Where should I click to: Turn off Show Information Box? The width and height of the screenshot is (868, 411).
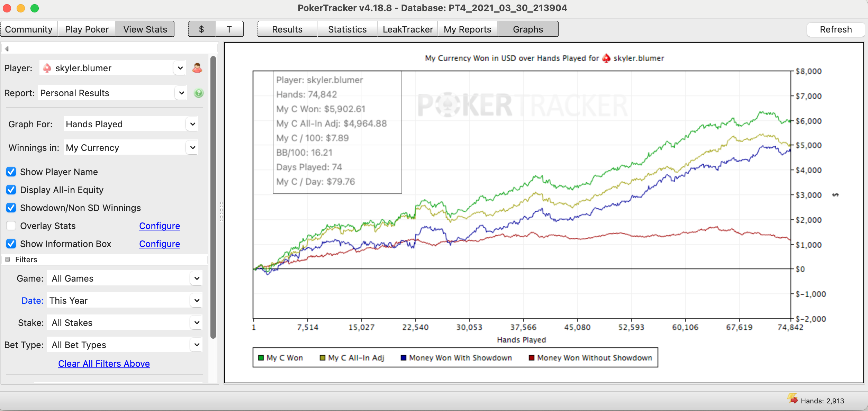click(11, 244)
